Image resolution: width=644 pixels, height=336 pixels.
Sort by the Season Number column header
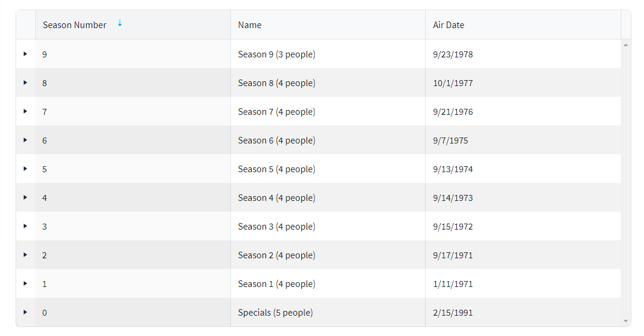pyautogui.click(x=75, y=25)
